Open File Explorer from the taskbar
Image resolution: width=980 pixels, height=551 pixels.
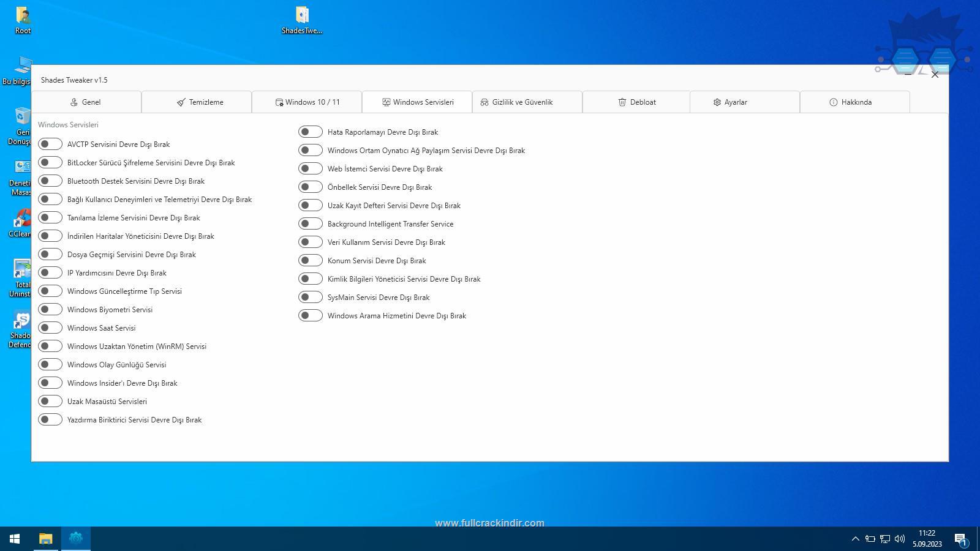click(x=45, y=539)
